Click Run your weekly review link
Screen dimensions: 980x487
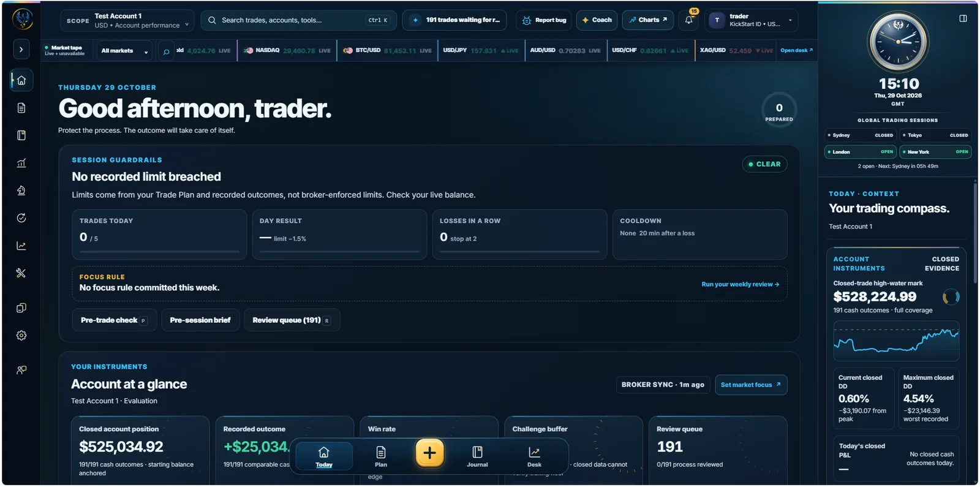tap(740, 284)
